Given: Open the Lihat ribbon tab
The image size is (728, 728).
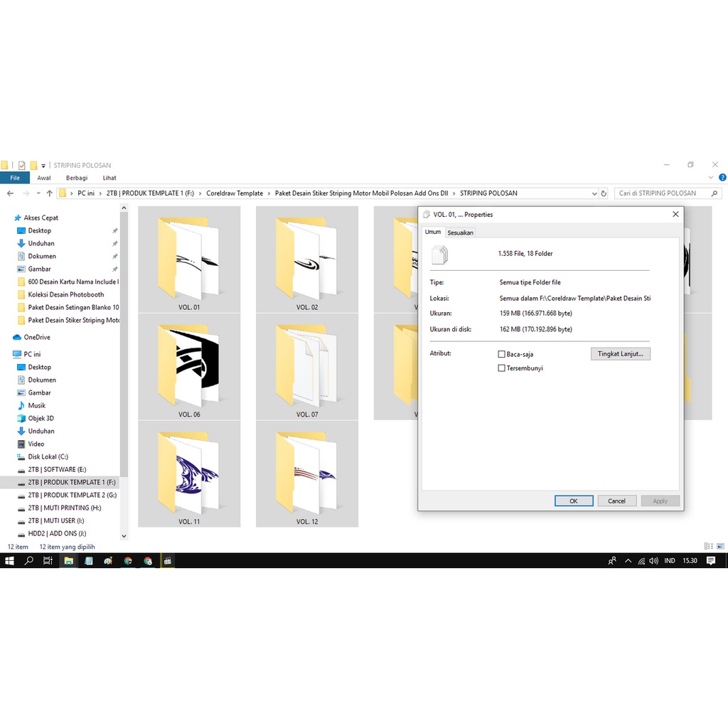Looking at the screenshot, I should tap(109, 178).
